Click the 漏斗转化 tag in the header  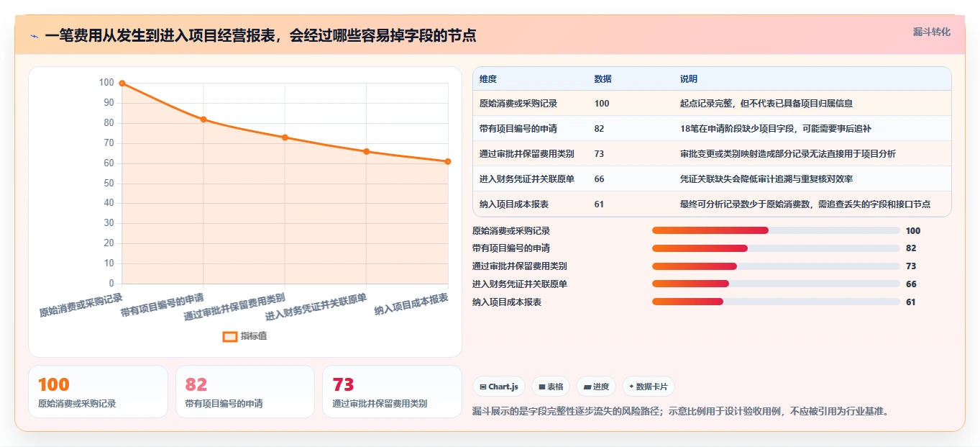[931, 32]
